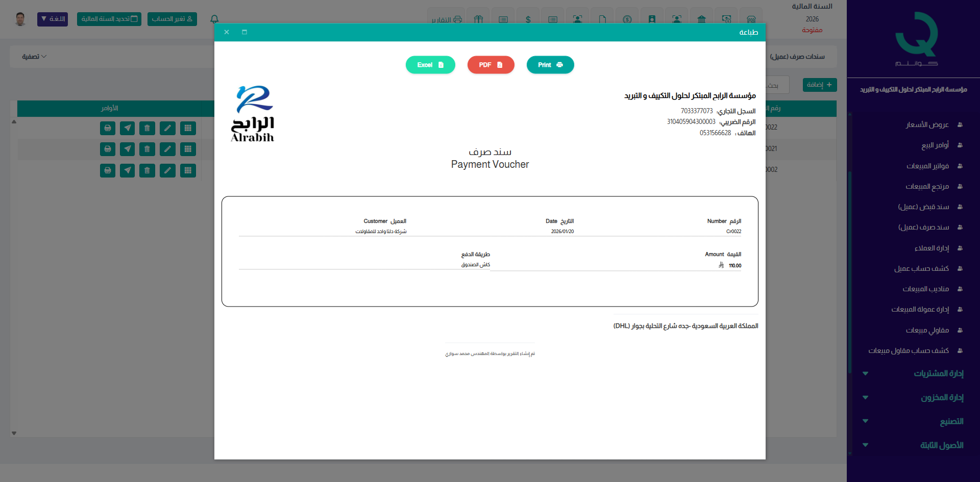Click the بحث search field
Viewport: 980px width, 482px height.
click(x=776, y=85)
